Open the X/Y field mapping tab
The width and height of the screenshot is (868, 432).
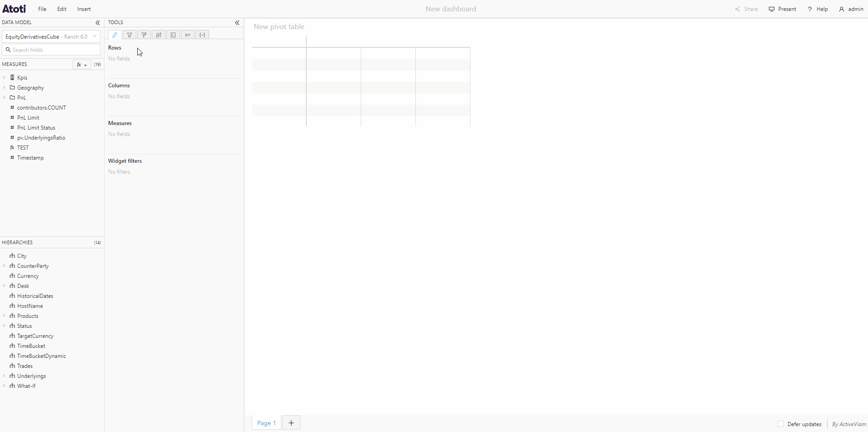tap(188, 35)
